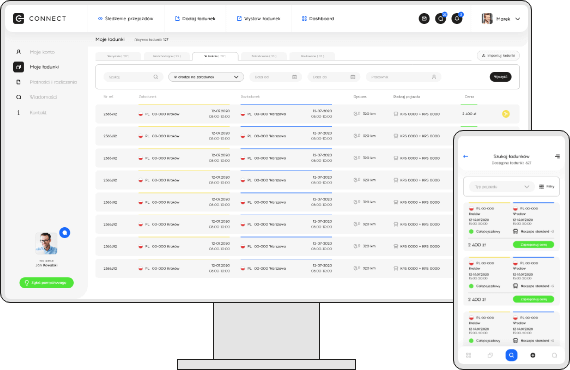Click the icon beside Płatności i rozliczenia
Viewport: 570px width, 370px height.
pyautogui.click(x=19, y=82)
